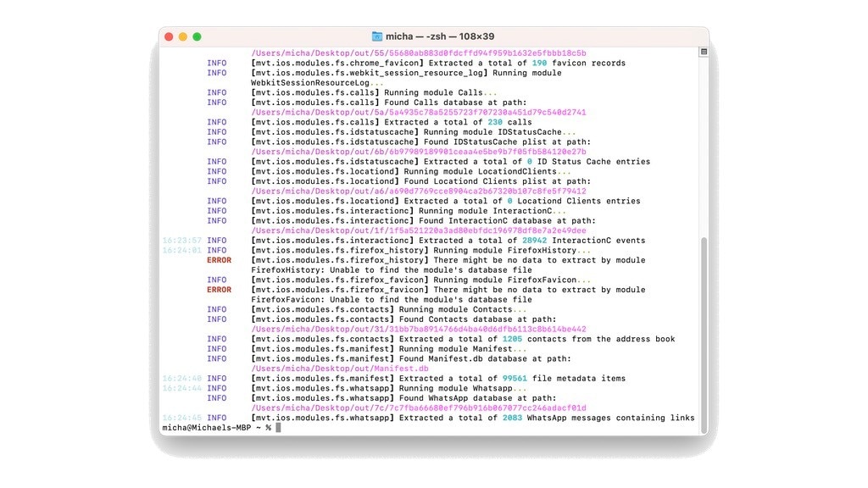The height and width of the screenshot is (488, 868).
Task: Click the yellow minimize traffic light button
Action: click(183, 36)
